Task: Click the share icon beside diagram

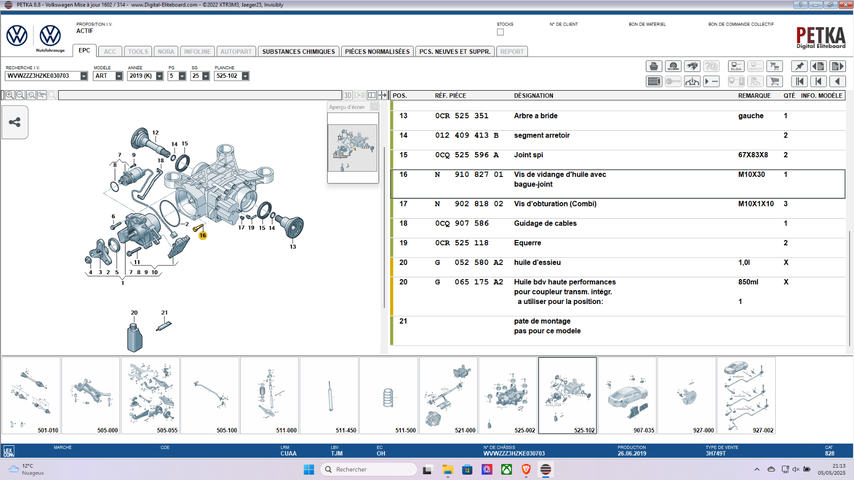Action: coord(15,122)
